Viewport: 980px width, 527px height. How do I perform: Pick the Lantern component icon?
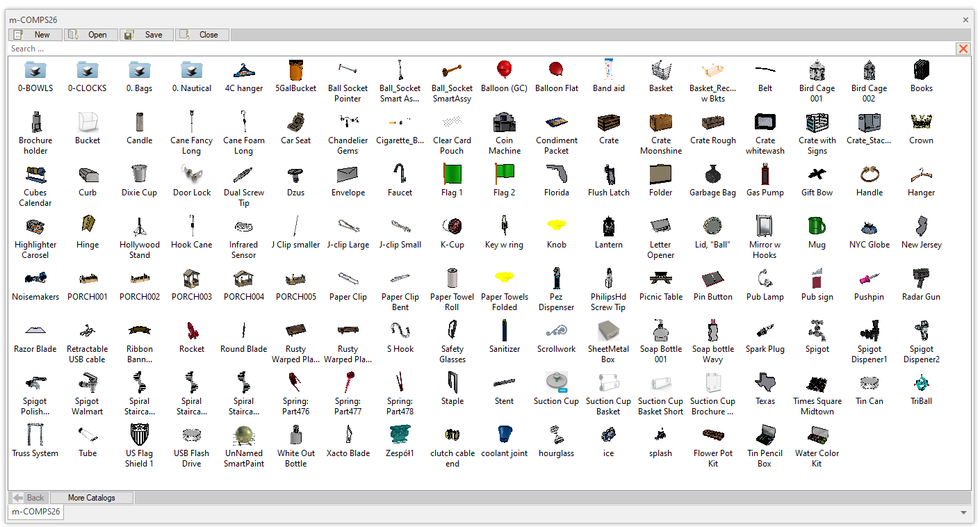[x=608, y=227]
